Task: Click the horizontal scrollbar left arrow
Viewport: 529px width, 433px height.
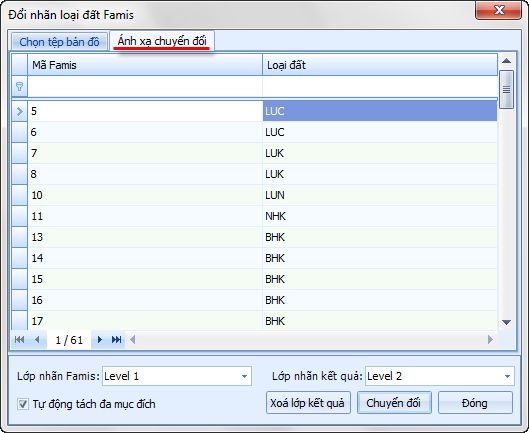Action: [x=133, y=340]
